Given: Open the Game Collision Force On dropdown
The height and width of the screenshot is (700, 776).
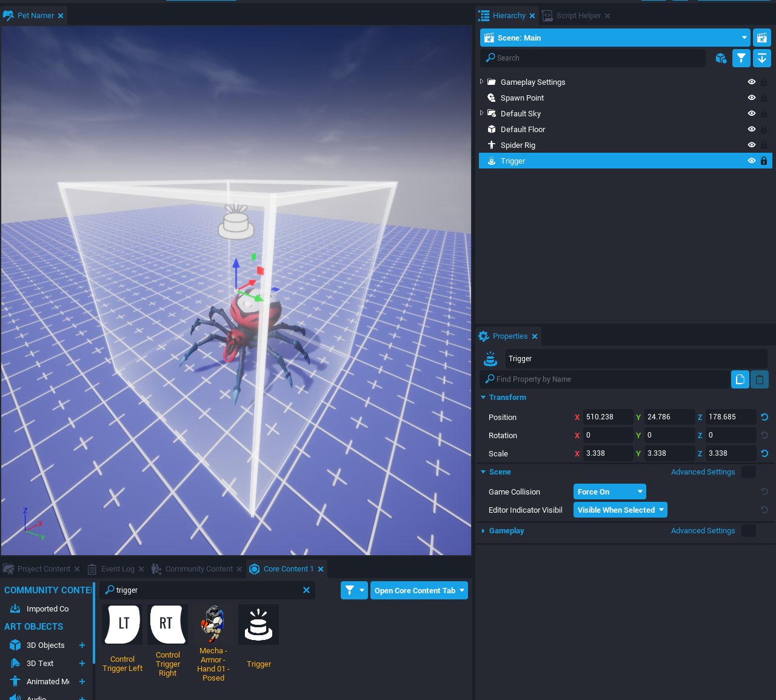Looking at the screenshot, I should [609, 492].
